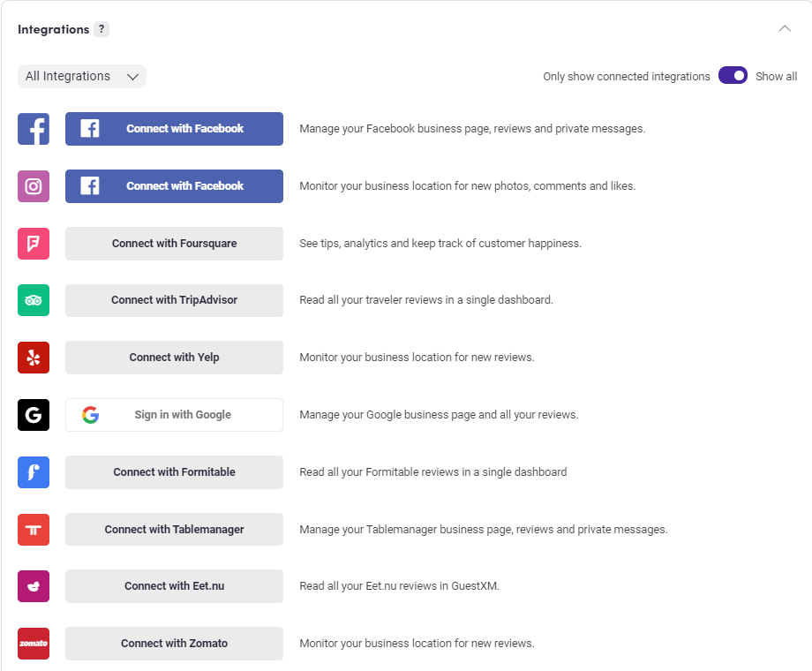Click the Foursquare logo icon
The image size is (812, 671).
[34, 244]
